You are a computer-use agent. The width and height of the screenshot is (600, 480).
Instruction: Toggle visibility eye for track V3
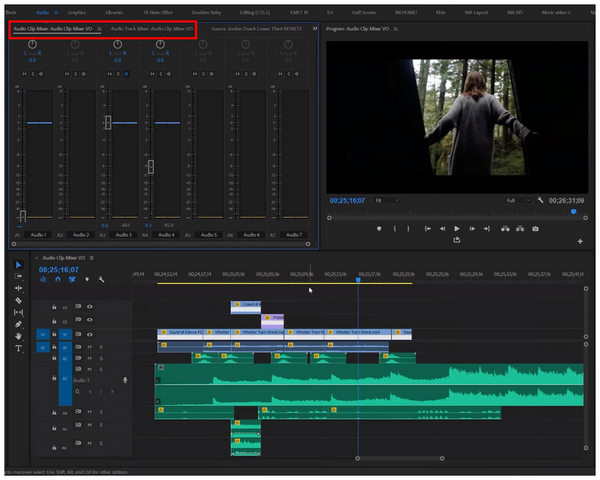(89, 306)
